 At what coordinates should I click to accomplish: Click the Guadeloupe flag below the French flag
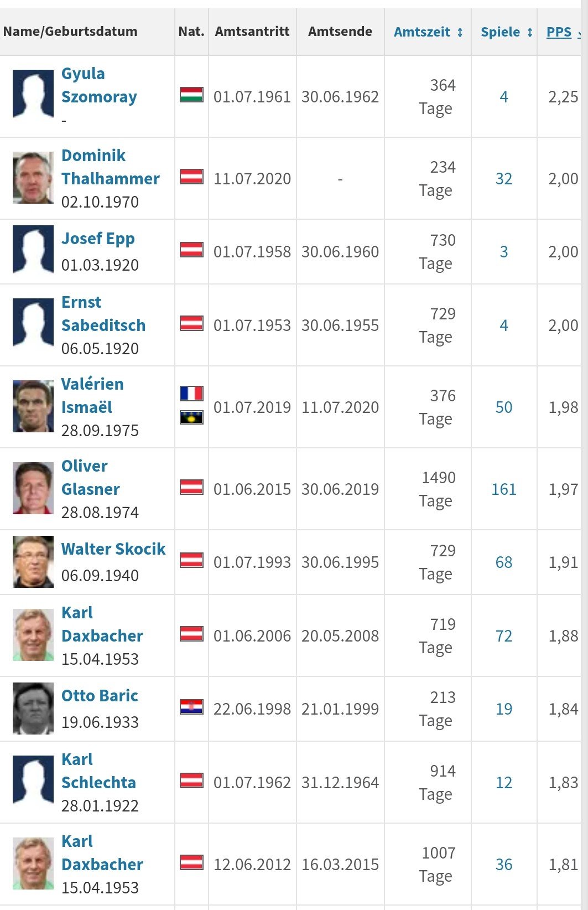click(191, 417)
